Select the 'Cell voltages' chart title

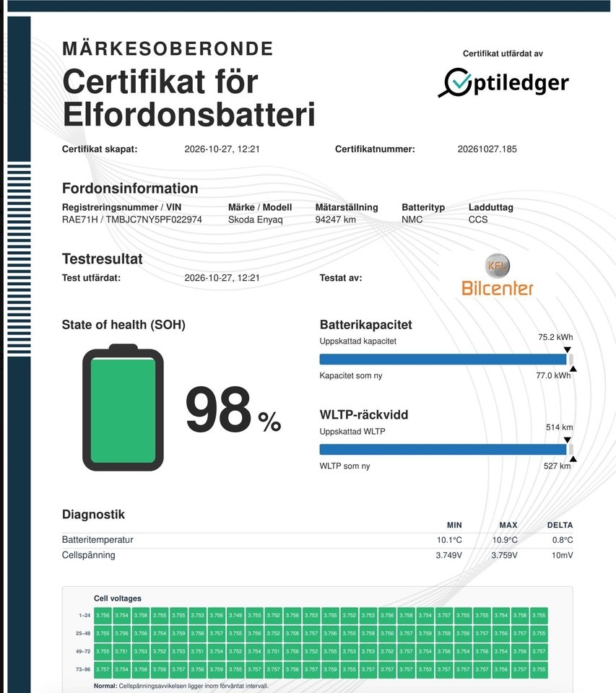click(118, 598)
